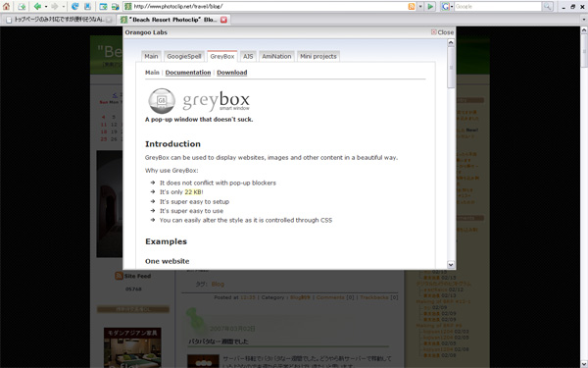This screenshot has height=368, width=588.
Task: Click the Site Feed label
Action: [x=137, y=276]
